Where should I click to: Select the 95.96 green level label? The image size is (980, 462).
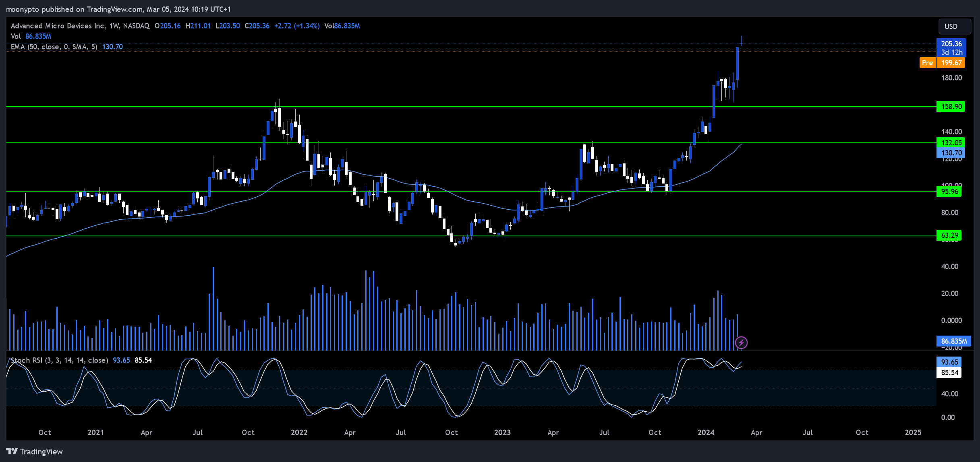click(949, 192)
